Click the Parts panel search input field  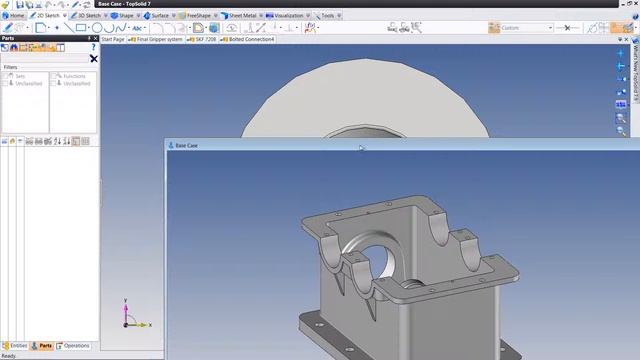coord(45,59)
